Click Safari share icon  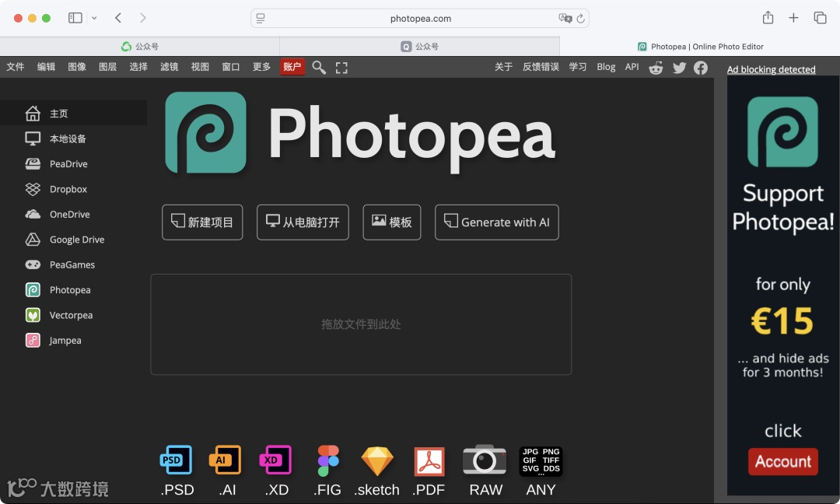click(768, 18)
